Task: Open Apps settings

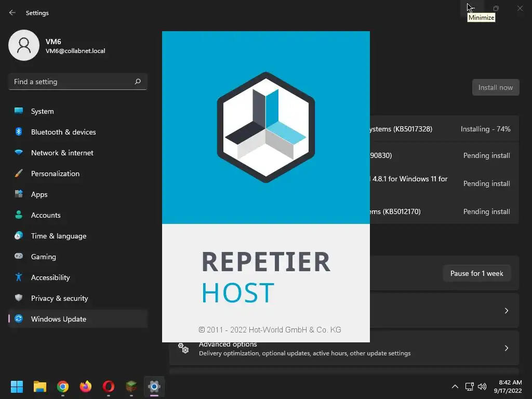Action: [x=78, y=194]
